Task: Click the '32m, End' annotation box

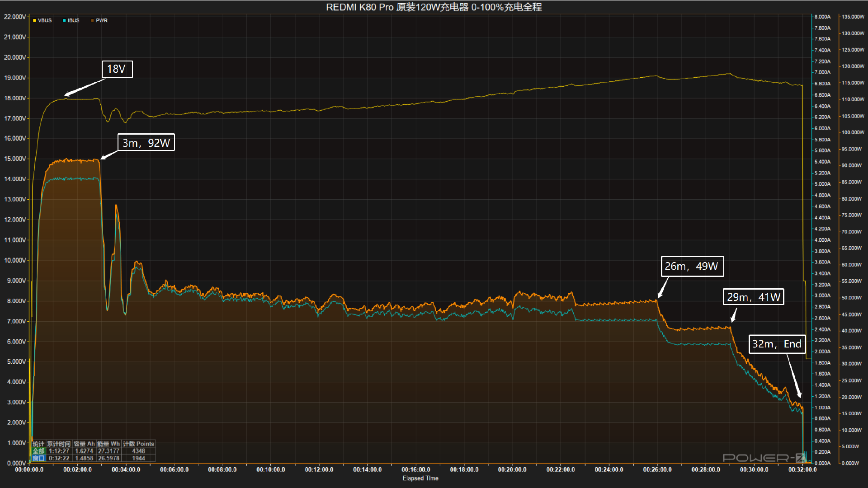Action: (777, 344)
